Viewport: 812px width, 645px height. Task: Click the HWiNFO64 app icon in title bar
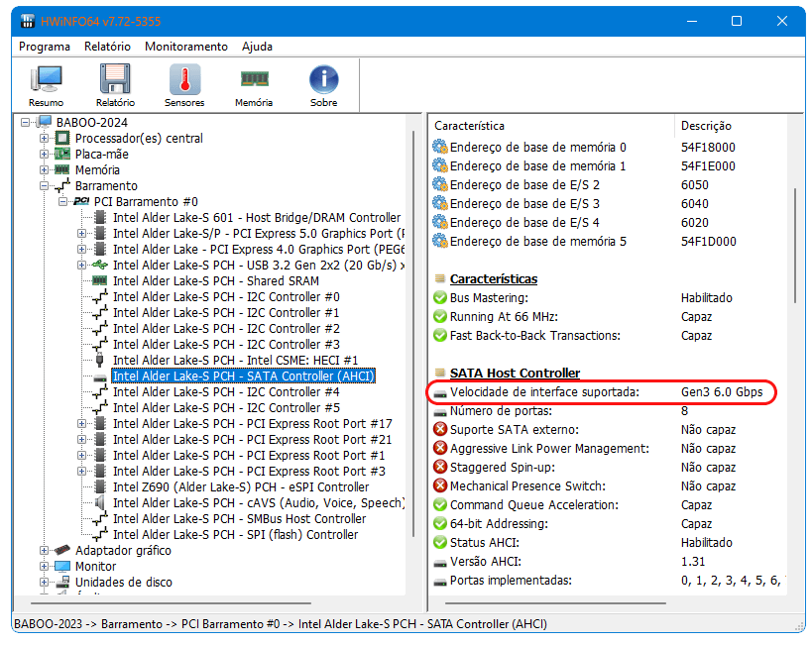pyautogui.click(x=28, y=21)
